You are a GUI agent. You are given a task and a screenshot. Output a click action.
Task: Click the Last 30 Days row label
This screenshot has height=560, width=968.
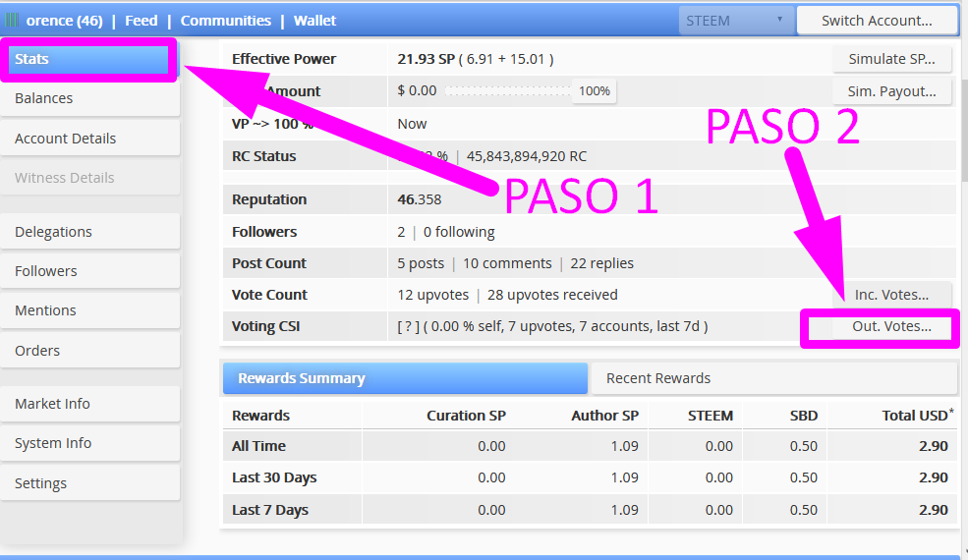(274, 478)
